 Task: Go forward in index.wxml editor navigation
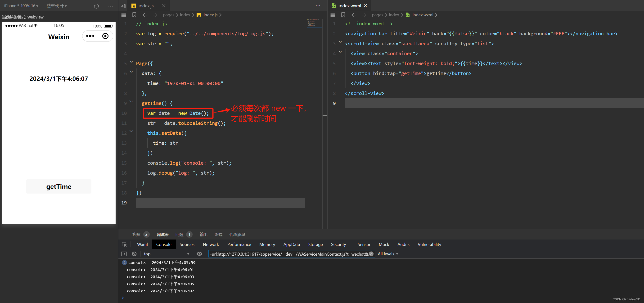[364, 15]
